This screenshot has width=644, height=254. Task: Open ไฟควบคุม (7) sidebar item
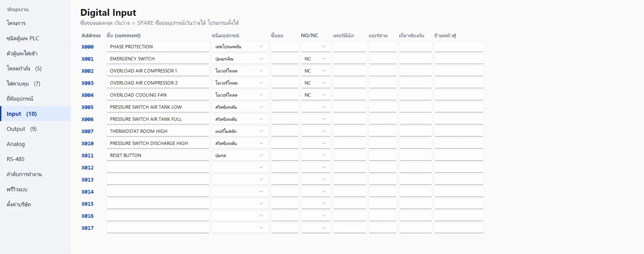pyautogui.click(x=35, y=84)
